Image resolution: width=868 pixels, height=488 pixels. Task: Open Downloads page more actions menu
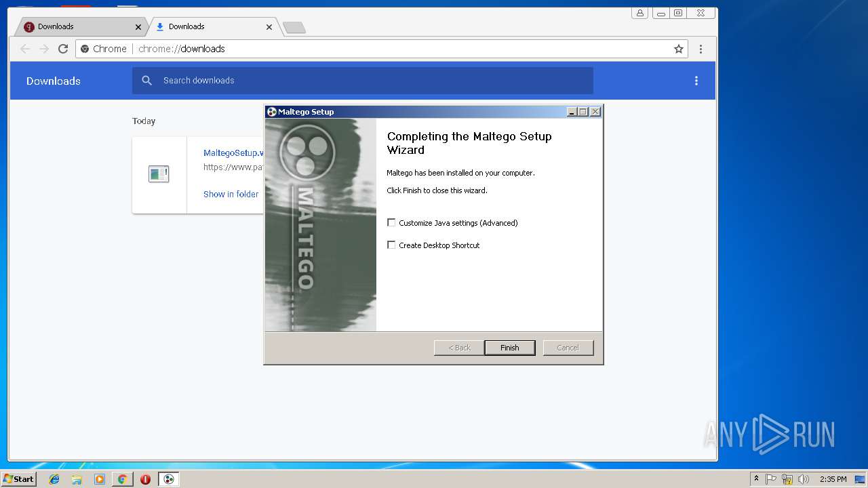pos(696,81)
